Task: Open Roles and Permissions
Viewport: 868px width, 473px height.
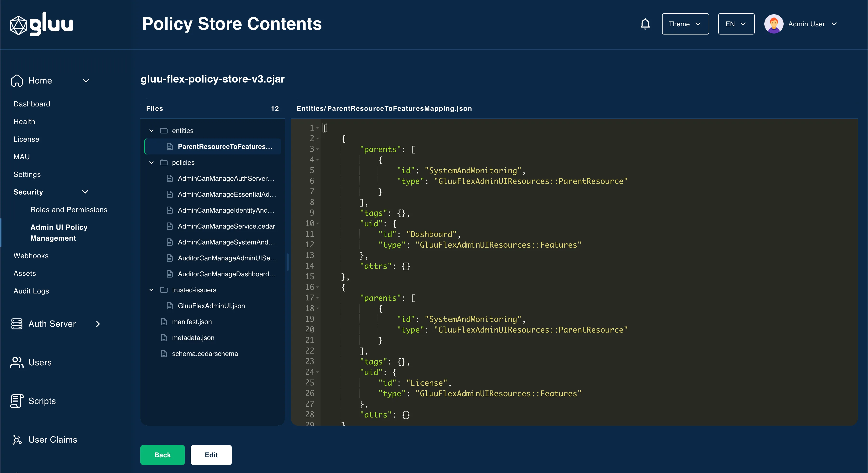Action: (69, 209)
